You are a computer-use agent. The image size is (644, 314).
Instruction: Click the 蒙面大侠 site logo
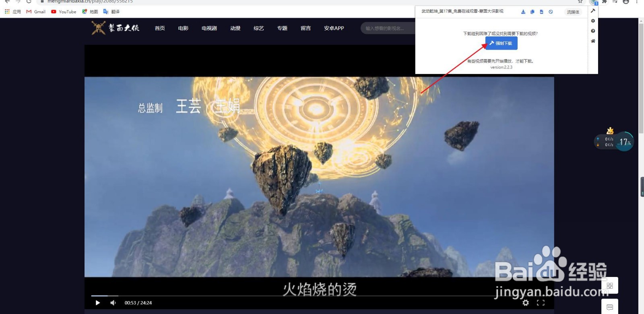[116, 28]
